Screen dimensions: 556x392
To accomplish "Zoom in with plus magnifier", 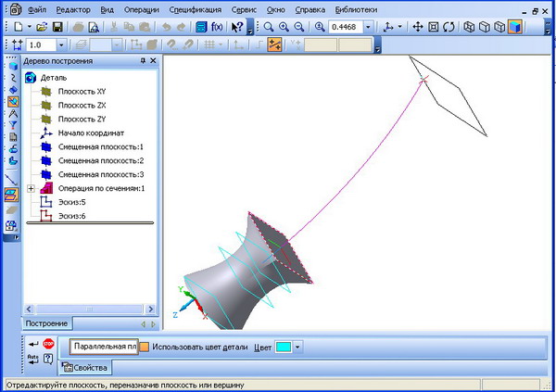I will [284, 27].
